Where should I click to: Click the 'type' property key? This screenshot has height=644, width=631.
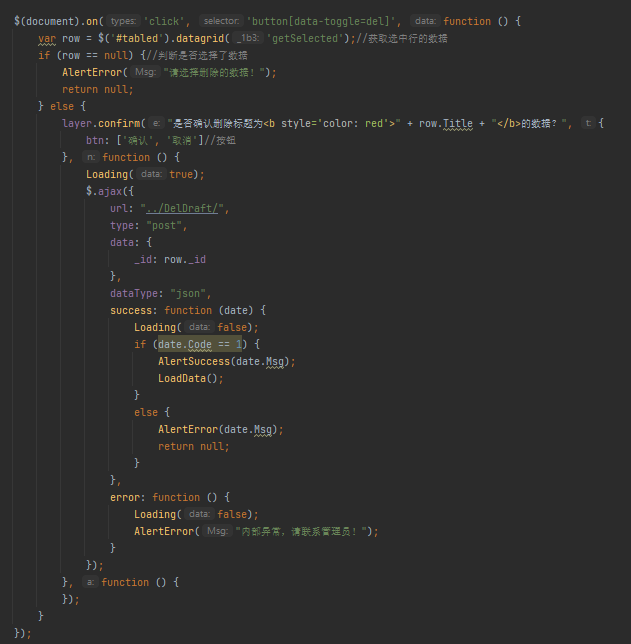coord(122,225)
